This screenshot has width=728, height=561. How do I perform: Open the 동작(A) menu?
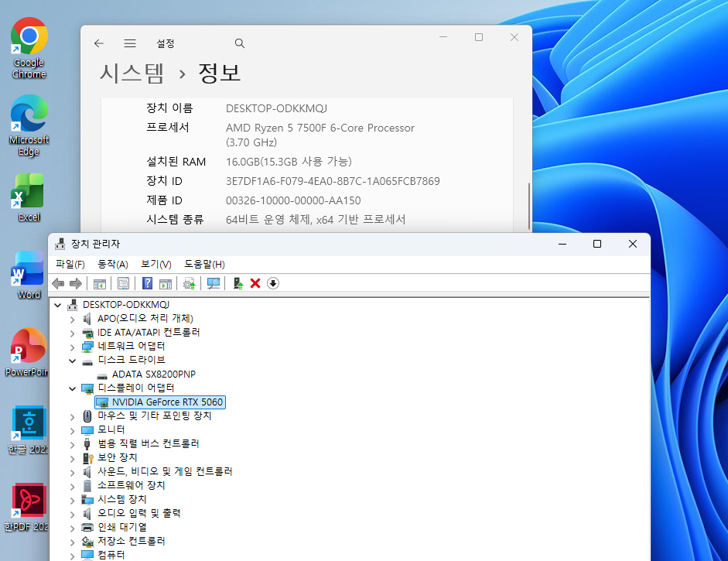pyautogui.click(x=112, y=264)
